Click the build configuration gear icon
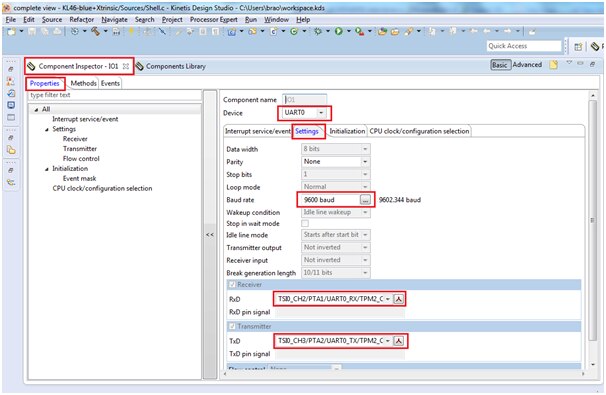 coord(75,32)
